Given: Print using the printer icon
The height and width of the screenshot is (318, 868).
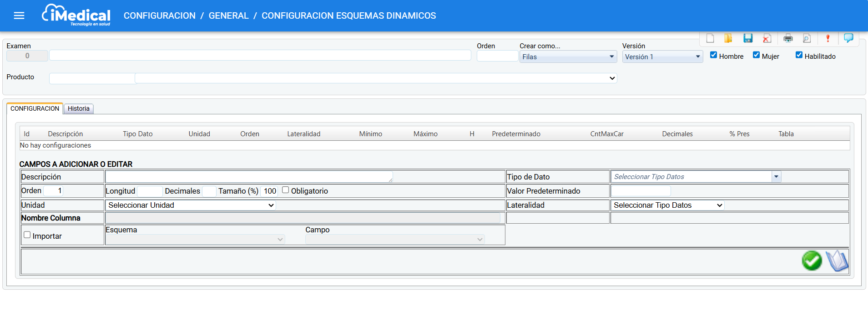Looking at the screenshot, I should tap(788, 38).
